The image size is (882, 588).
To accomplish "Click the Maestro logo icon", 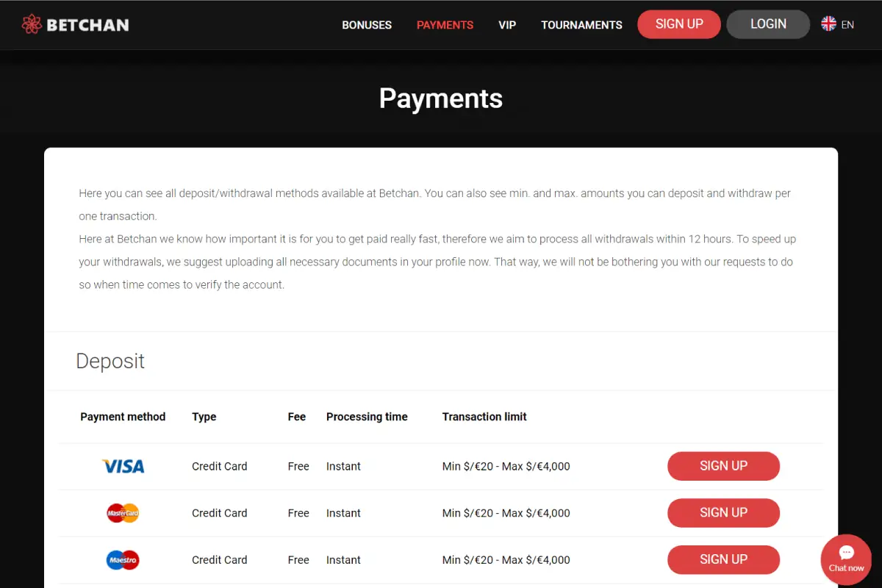I will (x=123, y=560).
